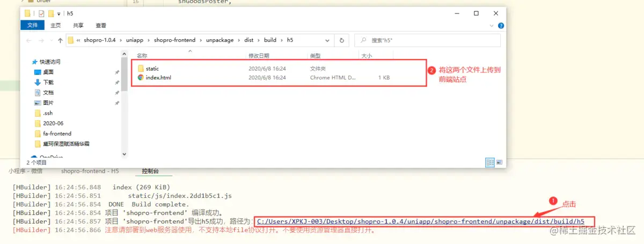Click the quick access new folder icon
The width and height of the screenshot is (644, 244).
pos(51,13)
